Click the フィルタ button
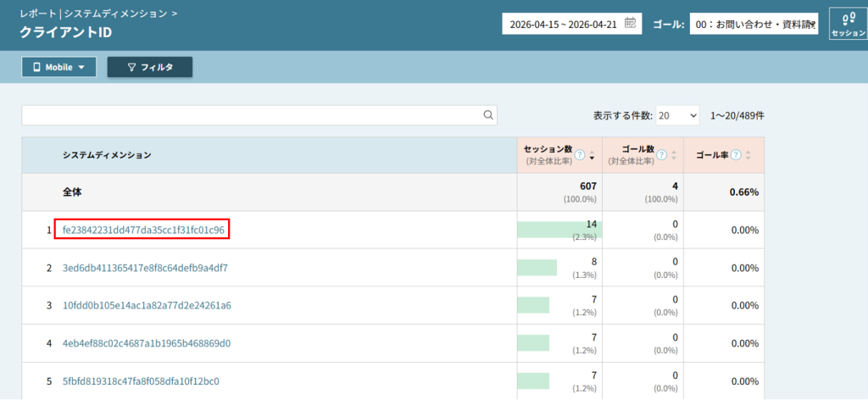This screenshot has width=868, height=400. tap(150, 67)
